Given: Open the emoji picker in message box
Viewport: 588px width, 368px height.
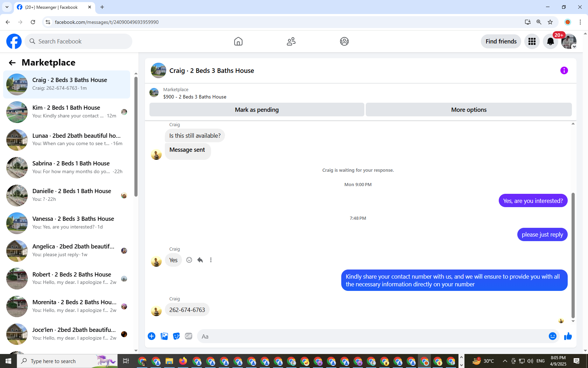Looking at the screenshot, I should point(553,336).
